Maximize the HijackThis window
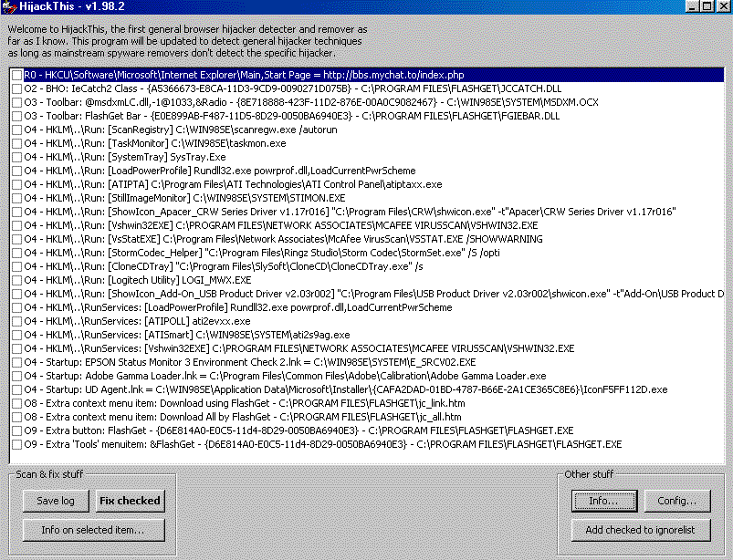The height and width of the screenshot is (560, 733). (707, 6)
